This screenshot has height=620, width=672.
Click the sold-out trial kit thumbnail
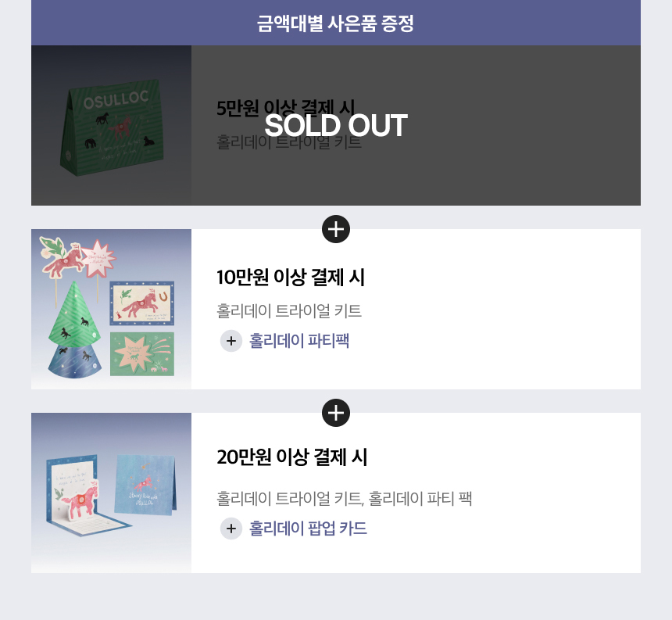111,126
